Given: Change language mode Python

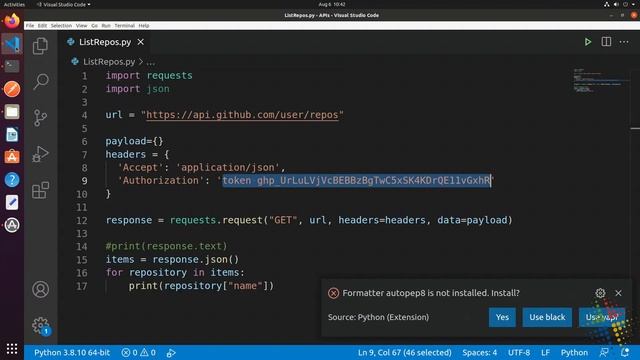Looking at the screenshot, I should pyautogui.click(x=574, y=353).
